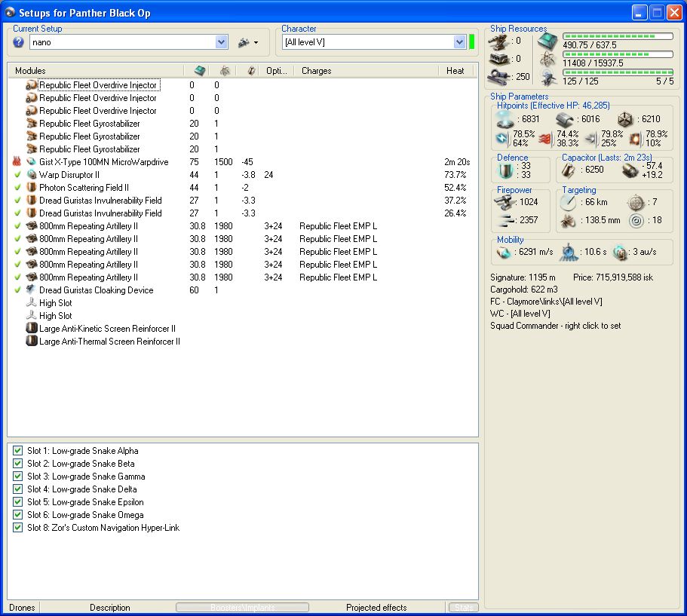Expand the Current Setup 'nano' dropdown
This screenshot has height=616, width=687.
[221, 42]
